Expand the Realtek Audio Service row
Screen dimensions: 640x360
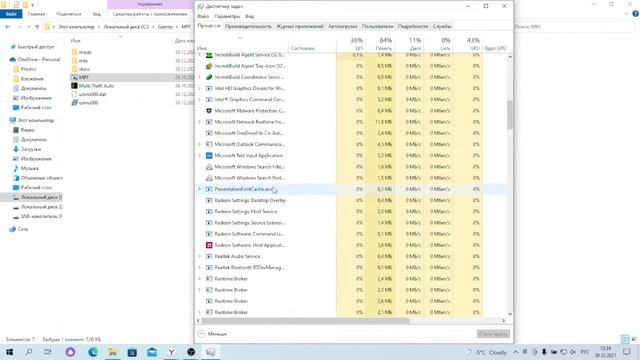coord(200,256)
